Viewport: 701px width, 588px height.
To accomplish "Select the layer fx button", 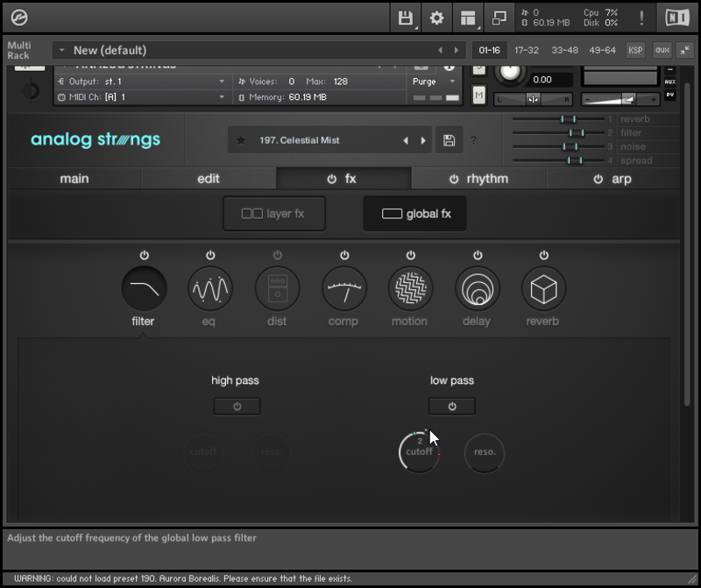I will coord(274,214).
